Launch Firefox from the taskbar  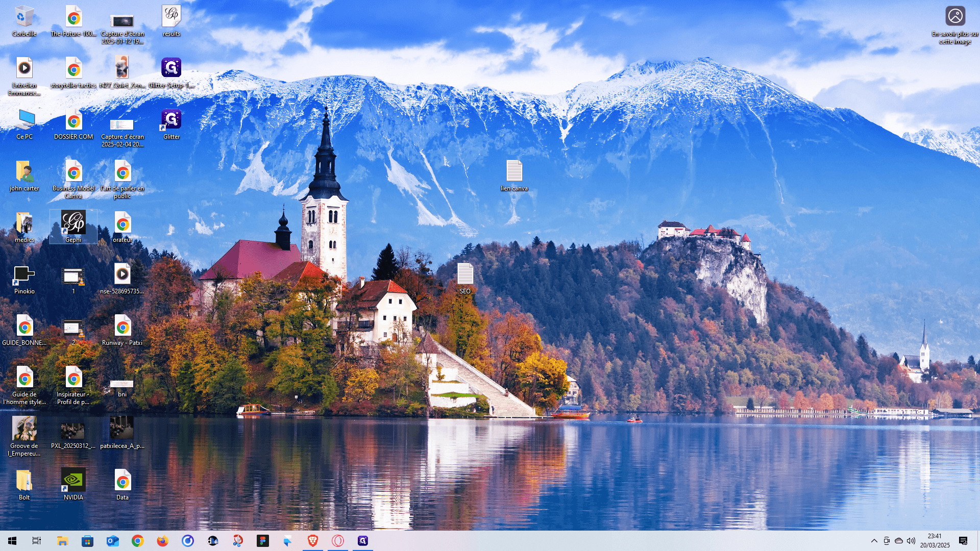[163, 541]
